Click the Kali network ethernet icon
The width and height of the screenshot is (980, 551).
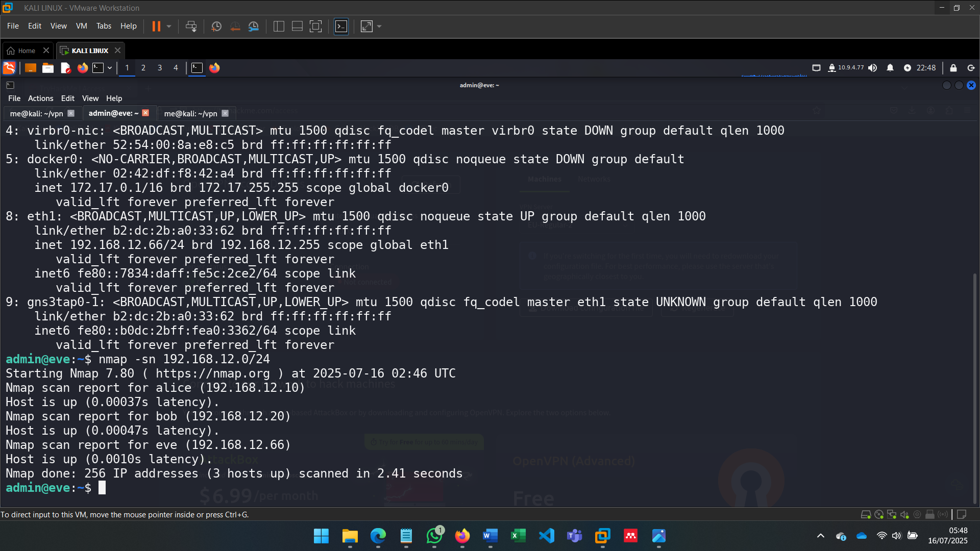816,68
